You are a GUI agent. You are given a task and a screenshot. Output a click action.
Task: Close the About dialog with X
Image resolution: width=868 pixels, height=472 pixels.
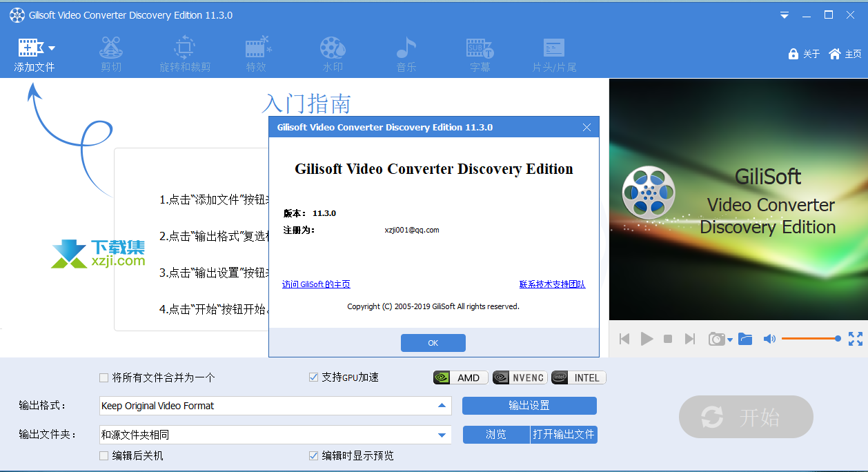tap(587, 127)
